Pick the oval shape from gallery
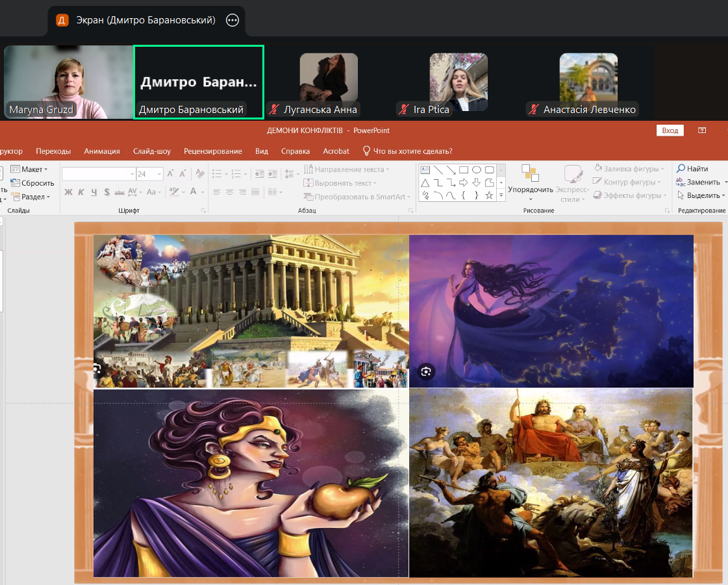The width and height of the screenshot is (728, 585). 477,170
